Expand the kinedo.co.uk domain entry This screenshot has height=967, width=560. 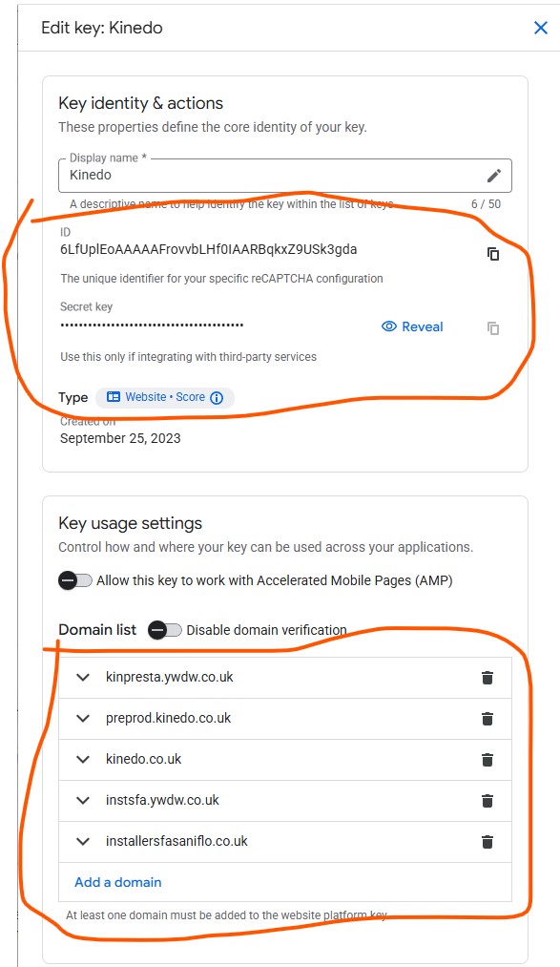pos(83,760)
